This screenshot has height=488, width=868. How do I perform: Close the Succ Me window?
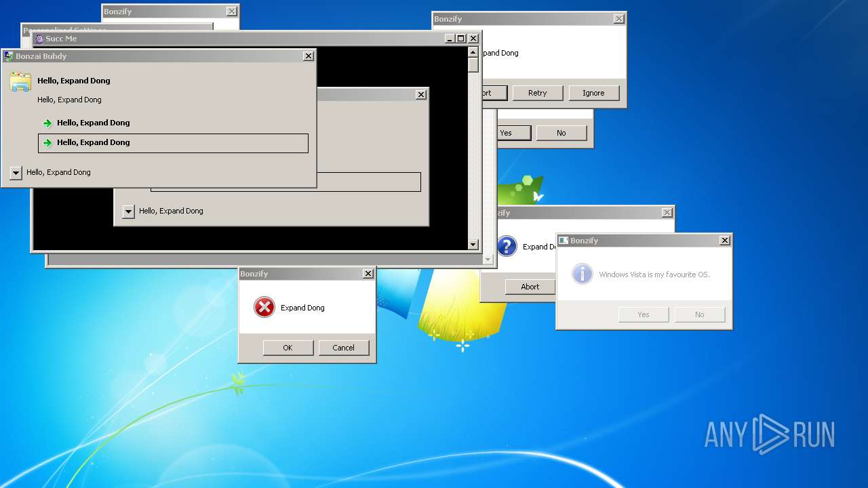coord(473,39)
